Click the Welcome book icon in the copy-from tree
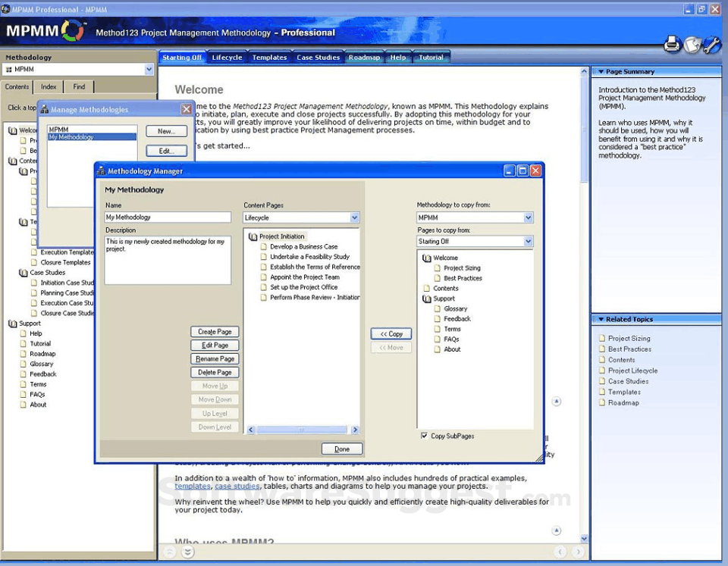The height and width of the screenshot is (566, 728). click(x=426, y=258)
